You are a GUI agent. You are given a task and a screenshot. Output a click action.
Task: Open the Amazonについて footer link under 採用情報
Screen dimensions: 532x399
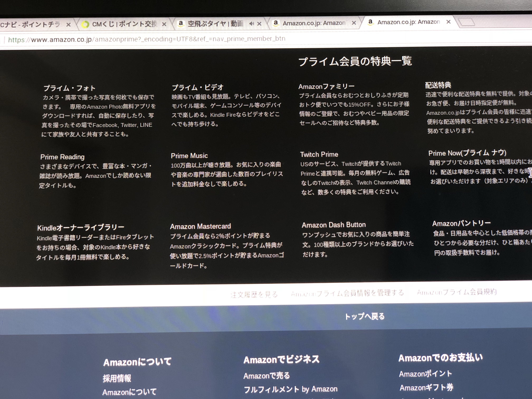click(x=129, y=392)
